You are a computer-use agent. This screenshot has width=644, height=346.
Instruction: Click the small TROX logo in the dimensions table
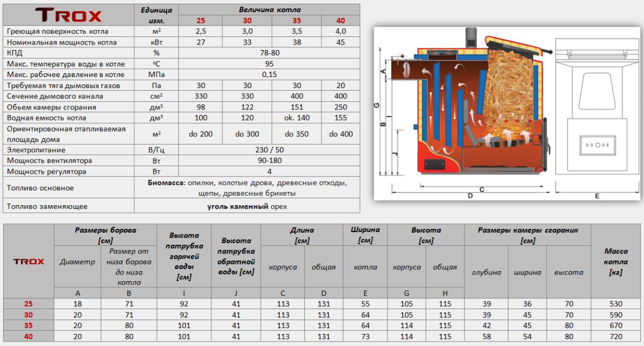(28, 261)
